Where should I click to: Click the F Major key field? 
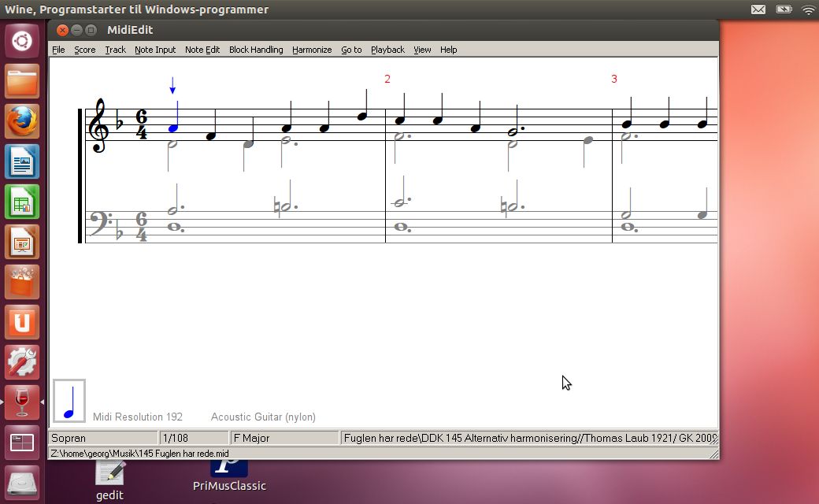(284, 438)
